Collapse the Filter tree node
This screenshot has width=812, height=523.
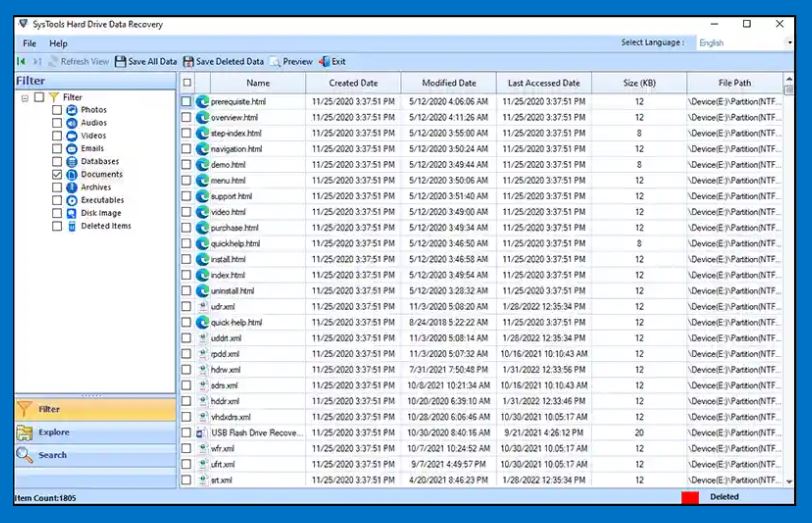pos(25,97)
